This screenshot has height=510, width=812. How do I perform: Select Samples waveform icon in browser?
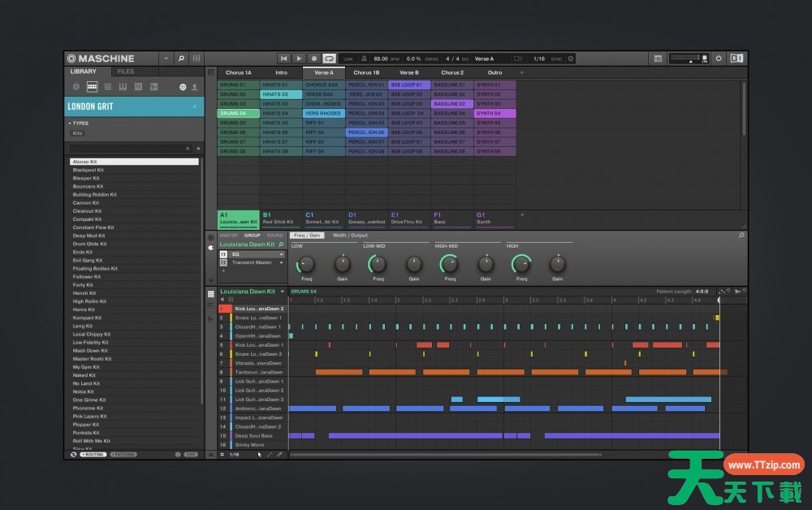click(x=153, y=87)
